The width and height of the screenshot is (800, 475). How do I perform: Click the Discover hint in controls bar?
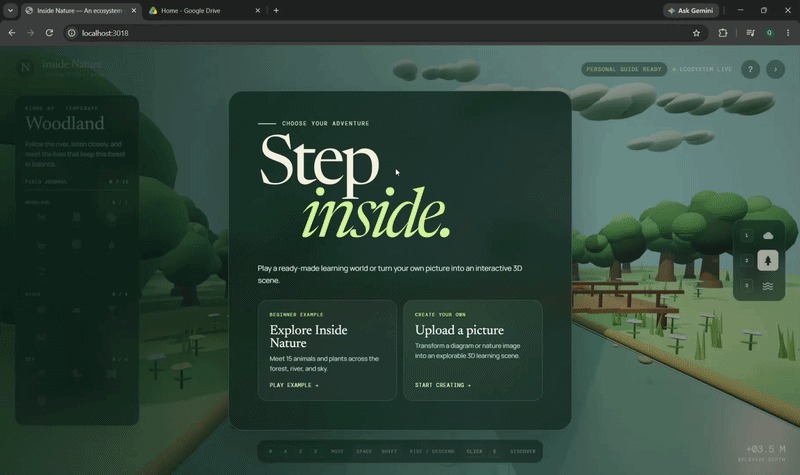522,452
